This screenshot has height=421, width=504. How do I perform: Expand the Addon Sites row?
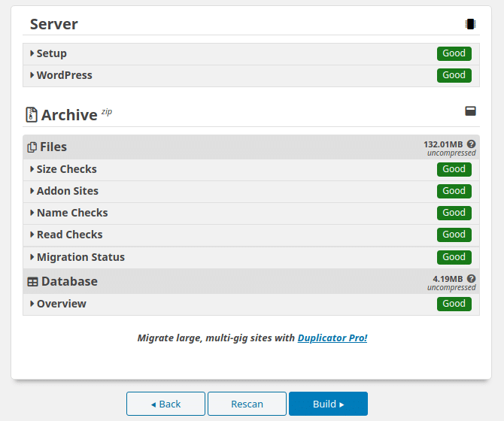(x=66, y=191)
